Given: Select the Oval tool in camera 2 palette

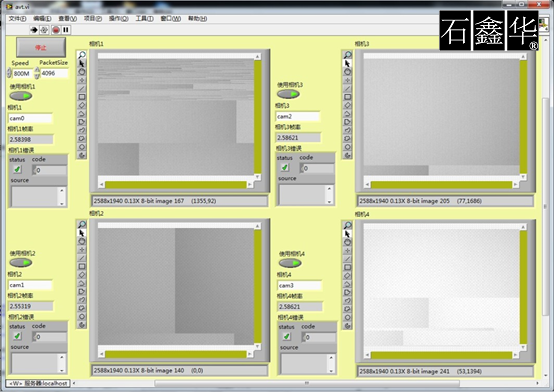Looking at the screenshot, I should (x=82, y=241).
